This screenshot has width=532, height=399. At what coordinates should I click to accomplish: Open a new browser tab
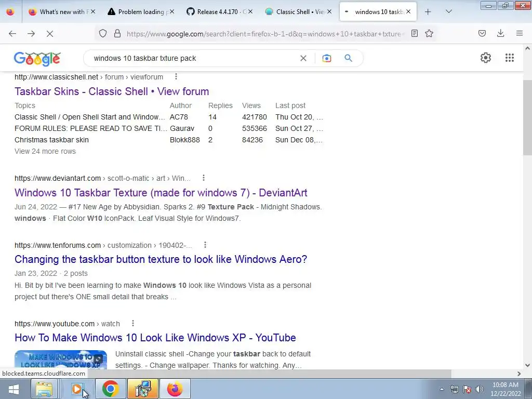point(428,12)
